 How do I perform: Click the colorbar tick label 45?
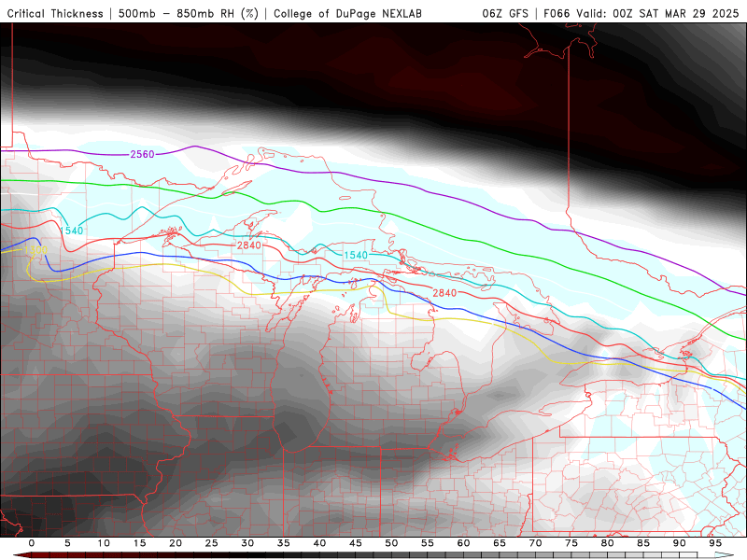[x=356, y=543]
